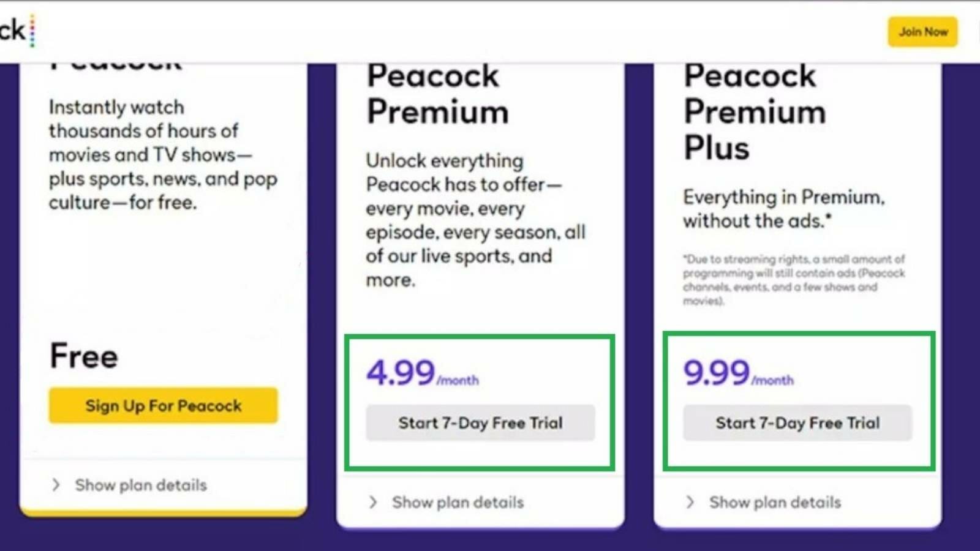Open Show plan details under Peacock Premium

(458, 502)
